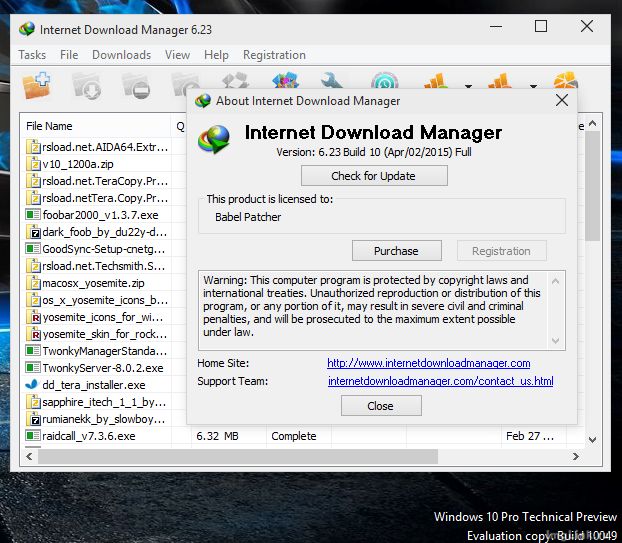
Task: Click IDM logo in main title bar
Action: pos(27,29)
